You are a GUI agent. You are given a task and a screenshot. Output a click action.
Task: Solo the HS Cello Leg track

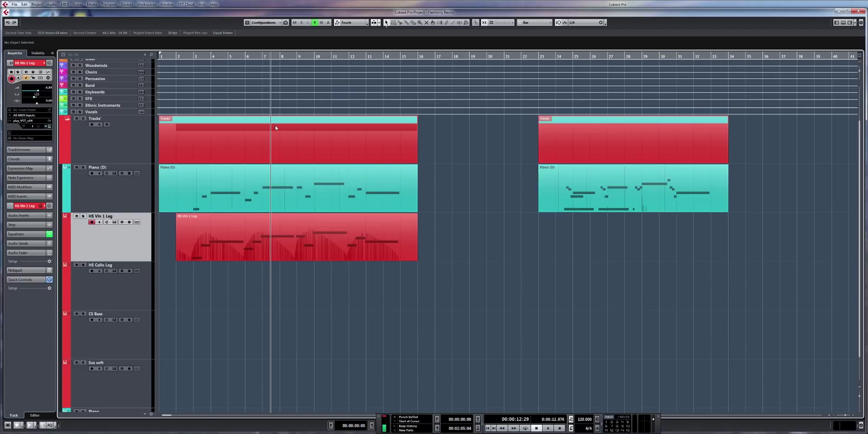pyautogui.click(x=83, y=265)
